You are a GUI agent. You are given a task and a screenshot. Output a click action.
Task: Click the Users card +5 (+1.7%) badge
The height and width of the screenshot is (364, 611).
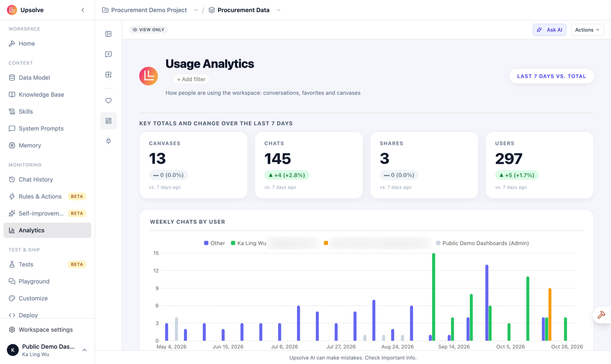(x=517, y=175)
